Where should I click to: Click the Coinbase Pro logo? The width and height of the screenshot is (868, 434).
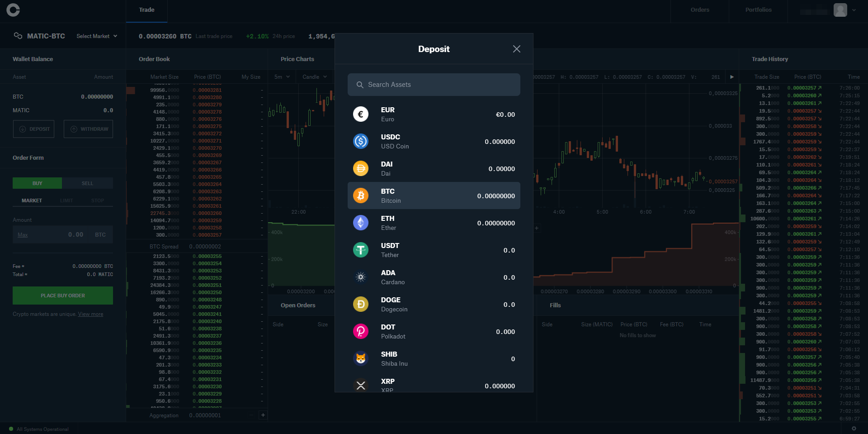(13, 10)
